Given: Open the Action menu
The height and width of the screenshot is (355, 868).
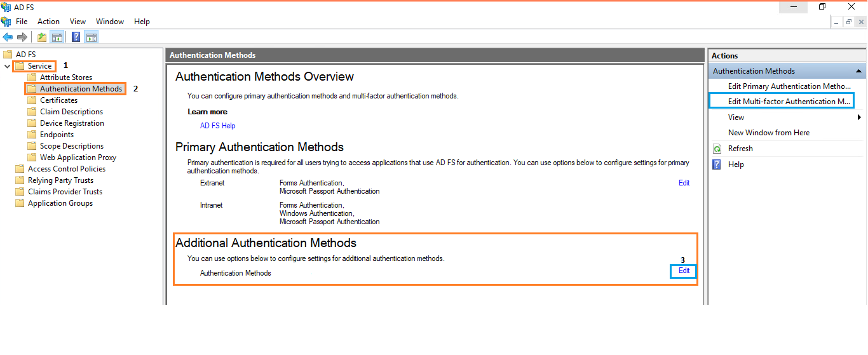Looking at the screenshot, I should pos(48,22).
